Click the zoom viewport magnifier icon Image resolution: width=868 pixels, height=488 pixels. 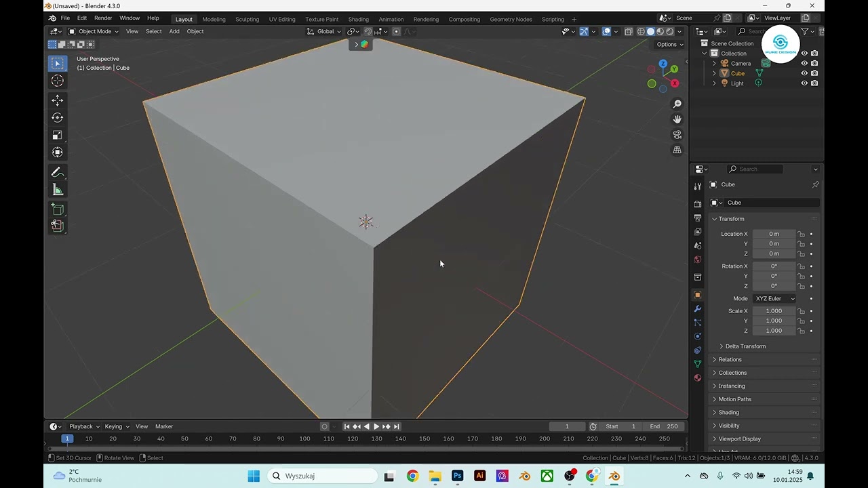pyautogui.click(x=677, y=104)
